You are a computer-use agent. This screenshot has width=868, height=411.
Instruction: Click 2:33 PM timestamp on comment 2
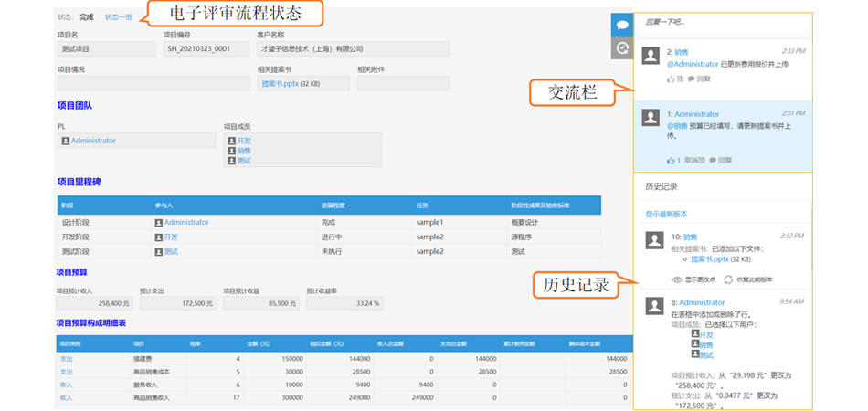click(x=793, y=51)
